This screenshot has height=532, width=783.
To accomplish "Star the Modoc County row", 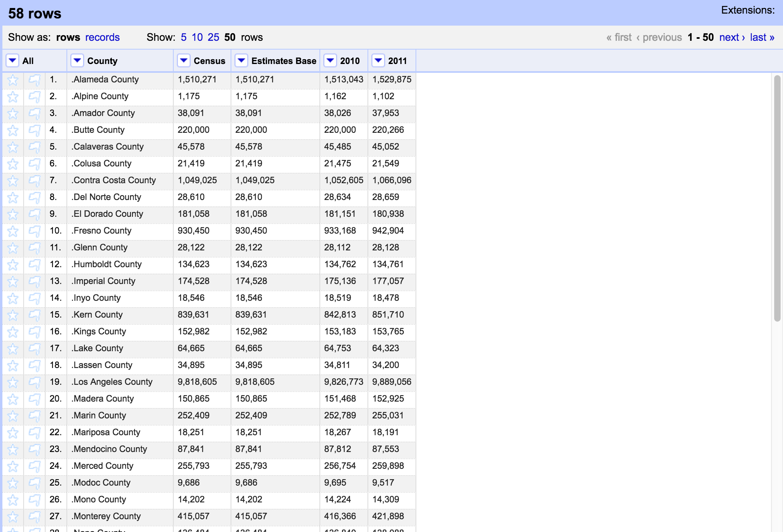I will point(13,483).
